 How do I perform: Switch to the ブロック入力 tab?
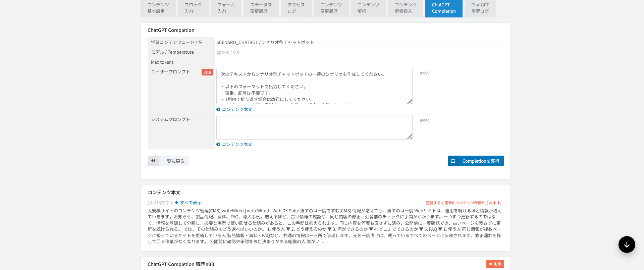tap(193, 8)
